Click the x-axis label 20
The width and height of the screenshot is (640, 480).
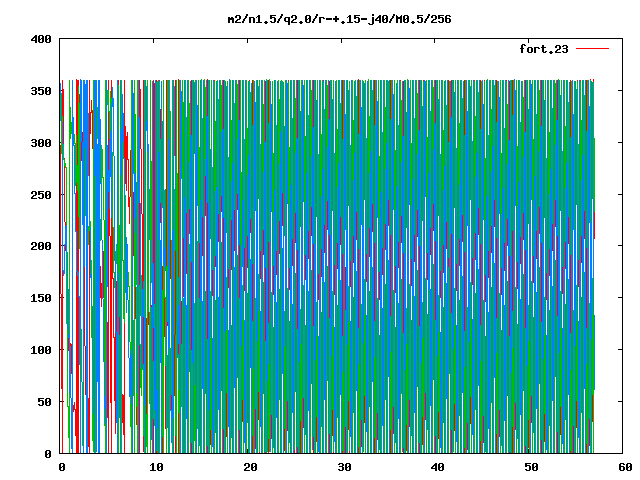(x=250, y=467)
